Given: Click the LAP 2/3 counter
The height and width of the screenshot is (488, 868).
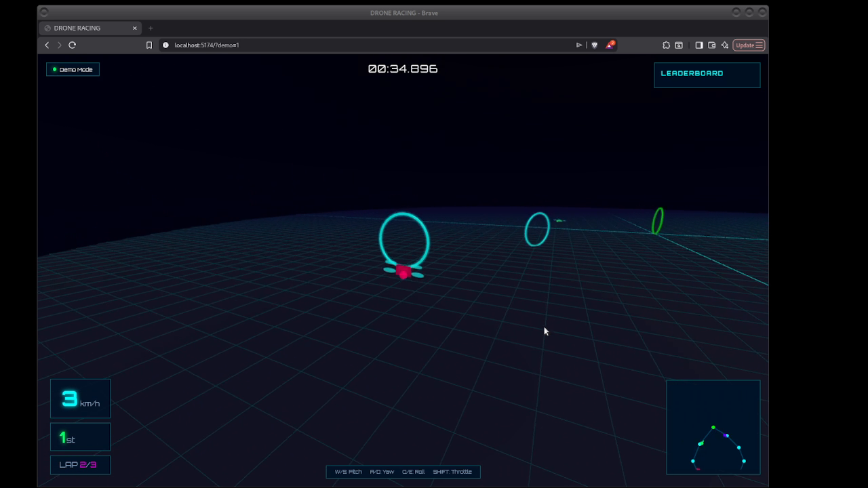Looking at the screenshot, I should point(80,465).
